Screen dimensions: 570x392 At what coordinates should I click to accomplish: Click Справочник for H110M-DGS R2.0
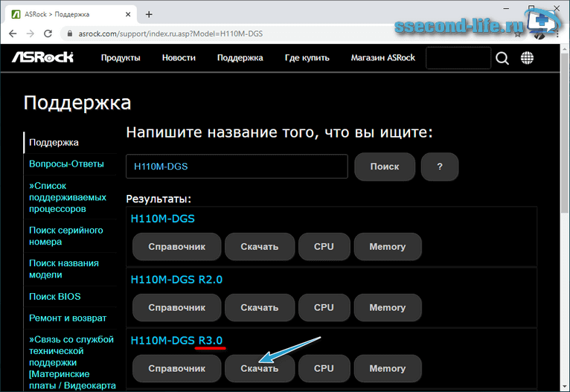(x=176, y=308)
